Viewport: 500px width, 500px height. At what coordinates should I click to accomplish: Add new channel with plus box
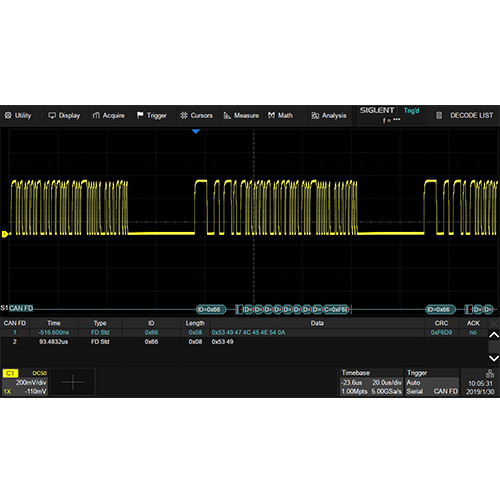pyautogui.click(x=73, y=382)
